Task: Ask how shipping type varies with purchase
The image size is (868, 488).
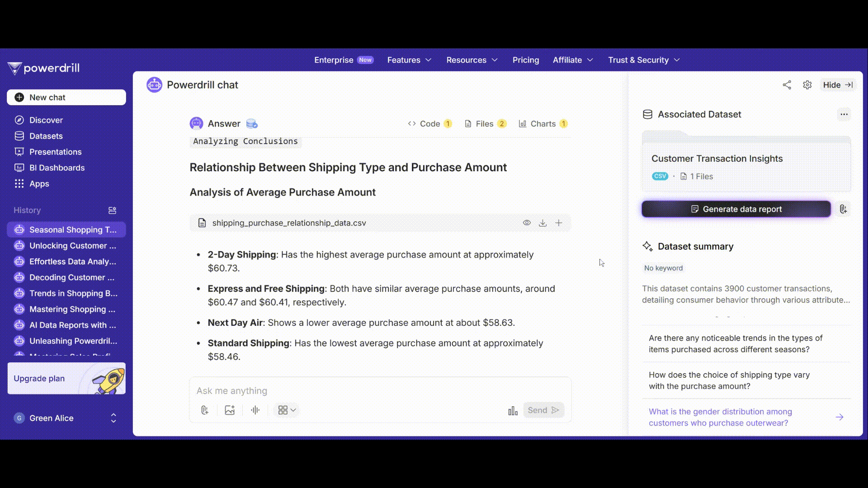Action: point(746,380)
